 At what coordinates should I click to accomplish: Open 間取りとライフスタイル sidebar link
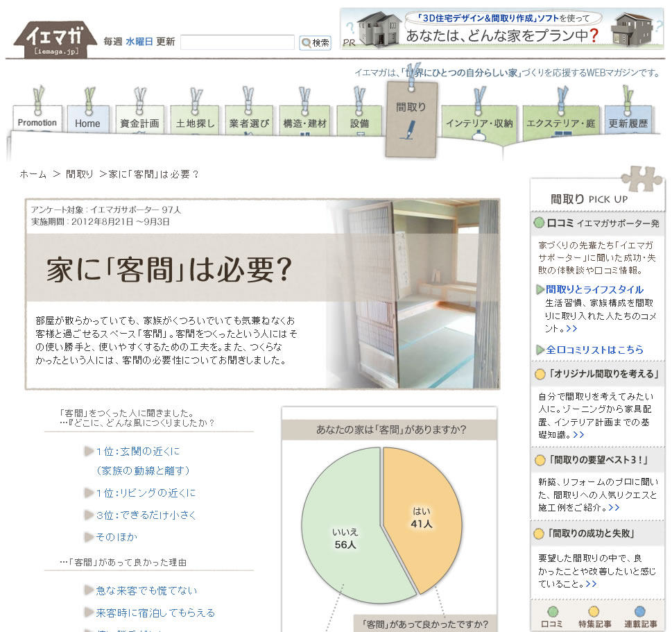(x=594, y=289)
